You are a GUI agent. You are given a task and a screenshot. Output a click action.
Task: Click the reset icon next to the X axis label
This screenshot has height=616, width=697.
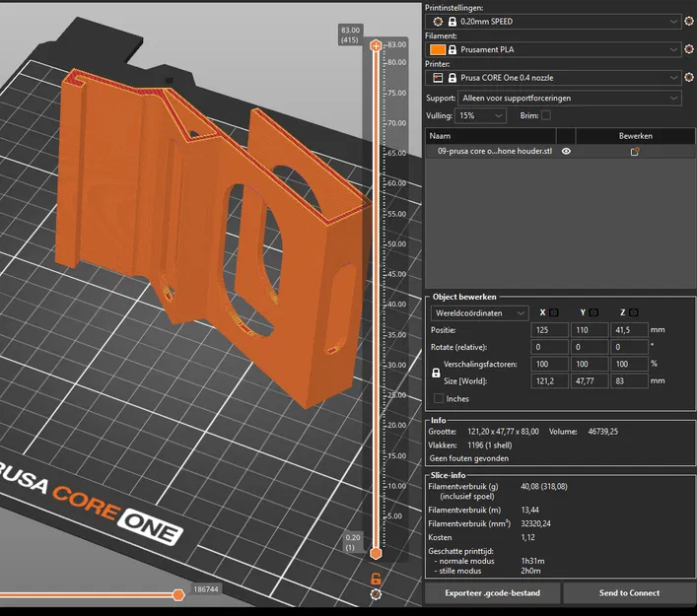(554, 312)
